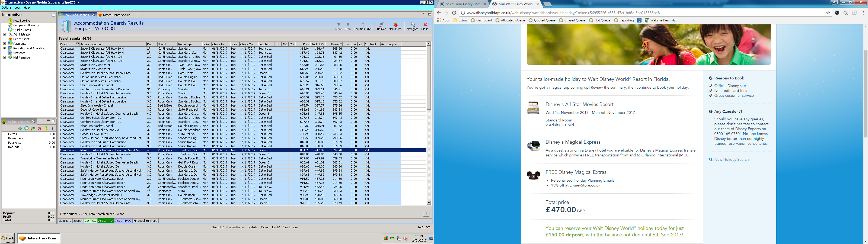868x244 pixels.
Task: Open the Logs menu
Action: click(18, 8)
